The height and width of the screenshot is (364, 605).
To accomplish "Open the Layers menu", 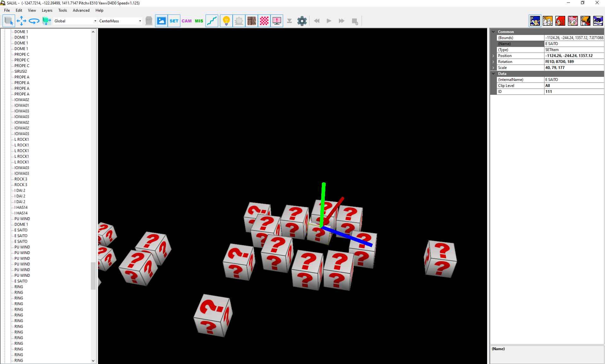I will tap(47, 10).
